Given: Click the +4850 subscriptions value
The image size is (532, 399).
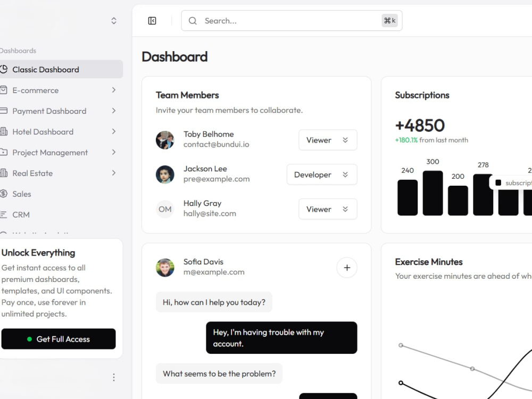Looking at the screenshot, I should [x=420, y=125].
